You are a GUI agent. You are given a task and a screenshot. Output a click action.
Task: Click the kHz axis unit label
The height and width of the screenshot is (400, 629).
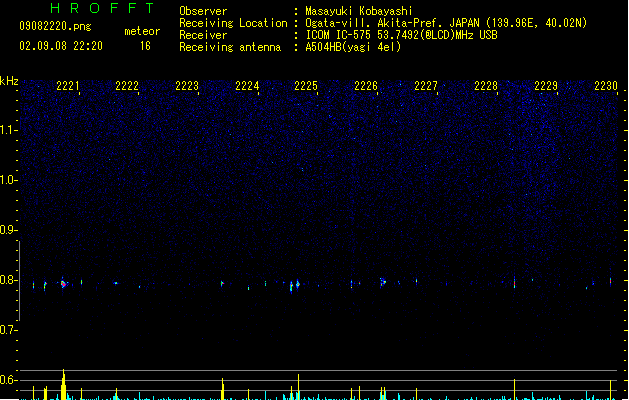9,81
